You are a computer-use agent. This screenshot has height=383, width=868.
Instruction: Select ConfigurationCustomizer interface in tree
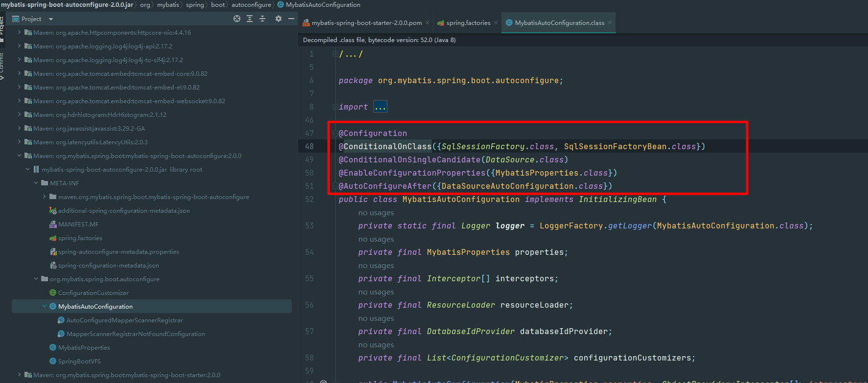(94, 293)
